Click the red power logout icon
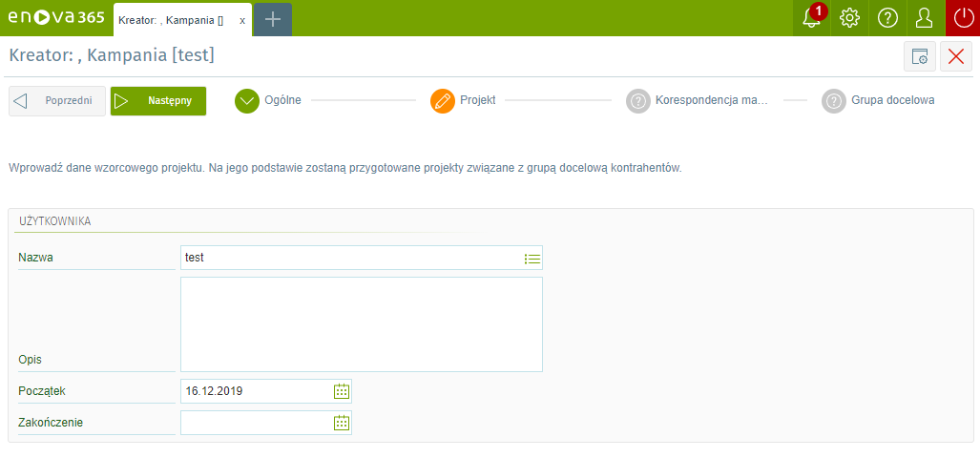 tap(962, 18)
